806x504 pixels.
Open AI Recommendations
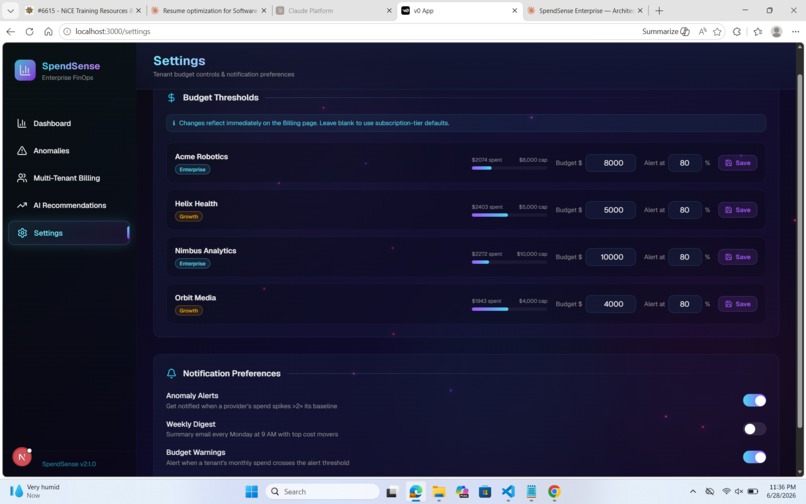69,205
